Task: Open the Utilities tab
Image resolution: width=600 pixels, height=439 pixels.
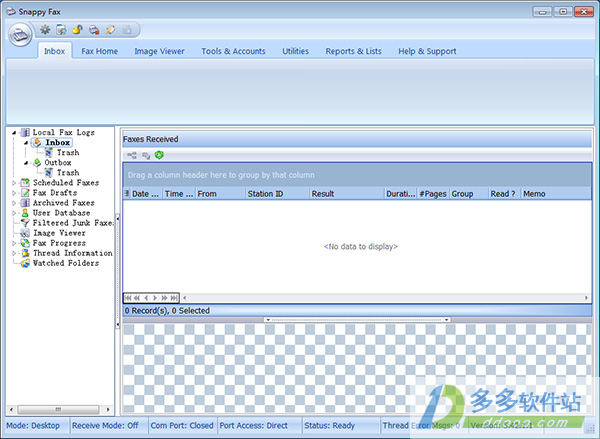Action: [x=295, y=51]
